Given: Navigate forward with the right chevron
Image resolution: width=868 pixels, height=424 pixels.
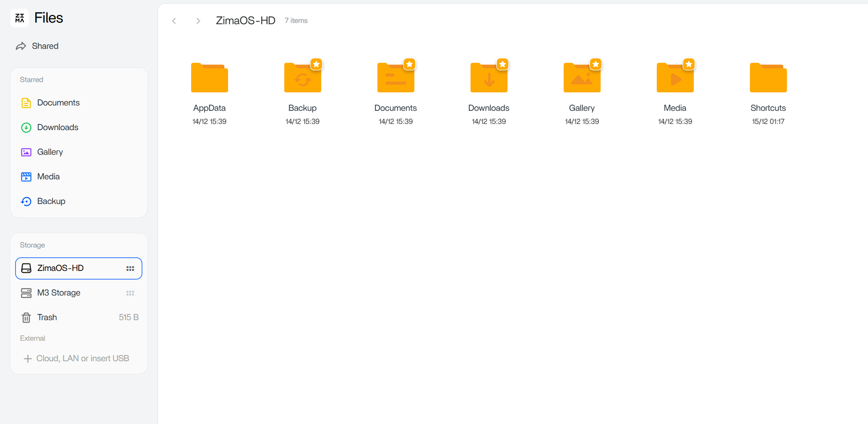Looking at the screenshot, I should 198,21.
